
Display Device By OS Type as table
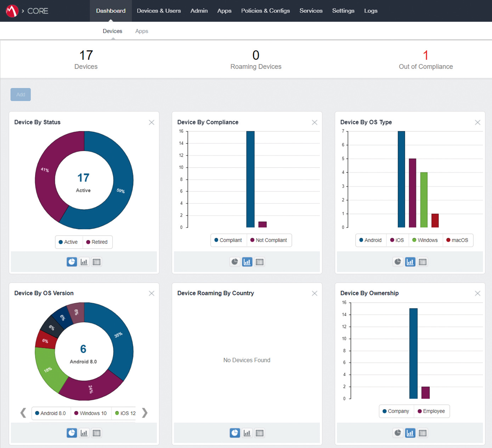pyautogui.click(x=423, y=262)
